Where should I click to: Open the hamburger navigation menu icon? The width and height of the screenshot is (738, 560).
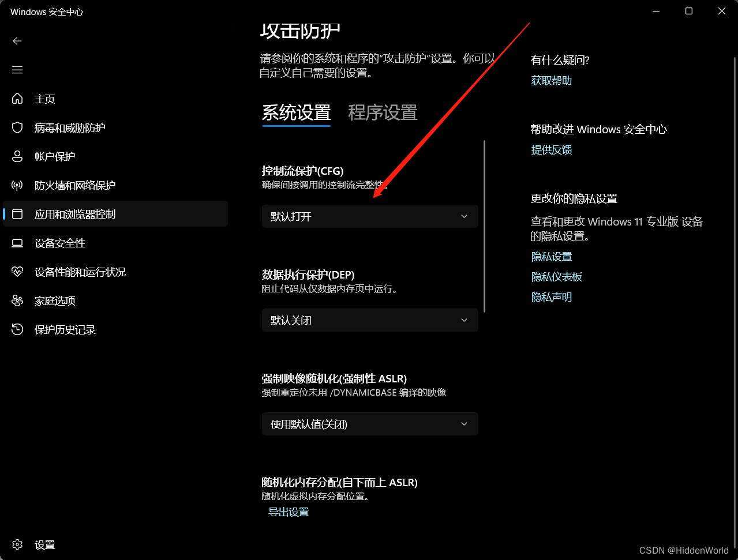pos(17,70)
